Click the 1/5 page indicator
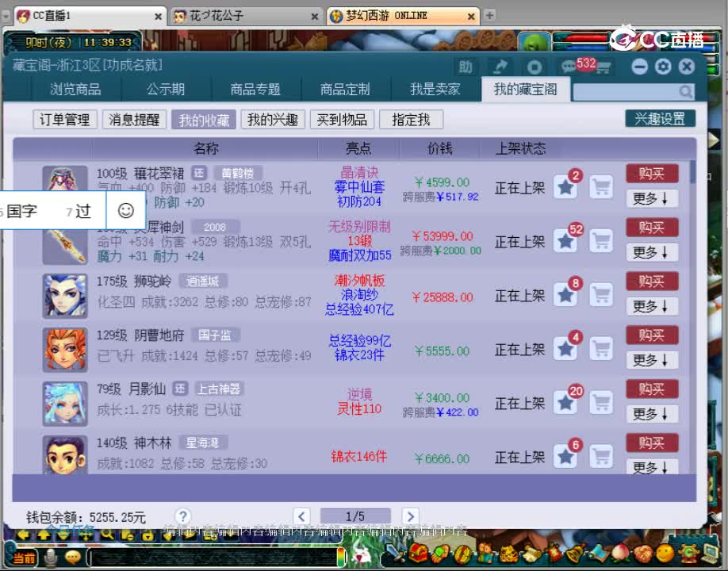 355,516
